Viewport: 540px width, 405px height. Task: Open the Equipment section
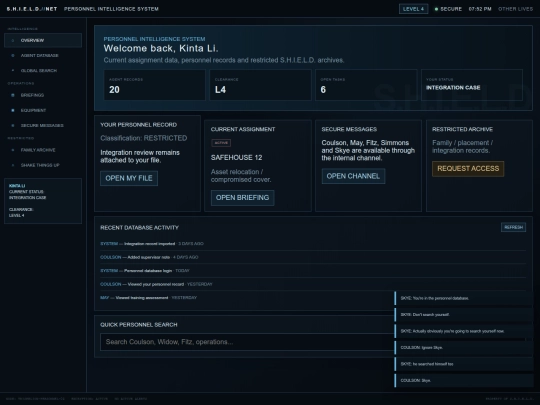tap(43, 110)
